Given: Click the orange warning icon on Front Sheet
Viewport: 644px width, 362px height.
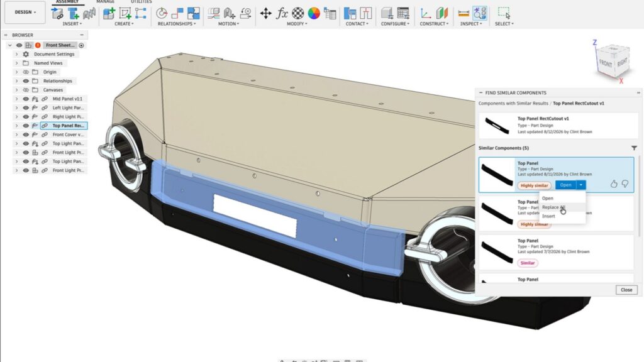Looking at the screenshot, I should [38, 45].
